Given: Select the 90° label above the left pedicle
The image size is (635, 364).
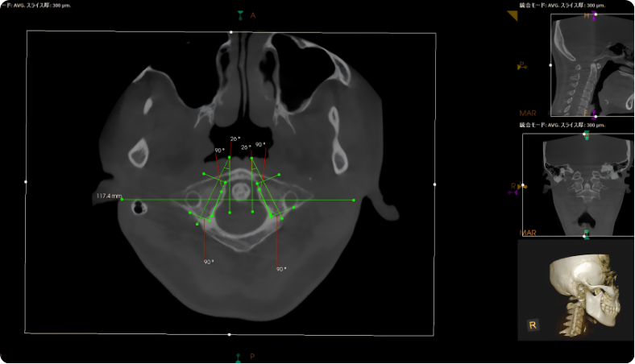Looking at the screenshot, I should click(219, 151).
